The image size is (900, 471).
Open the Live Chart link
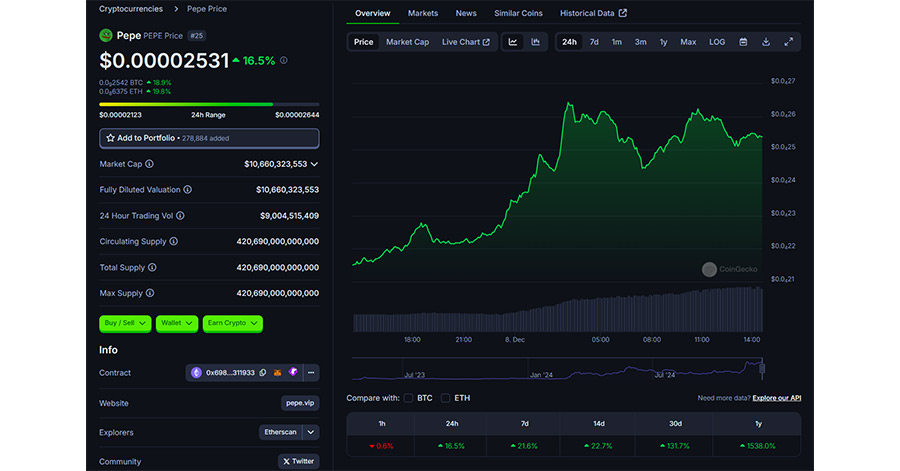click(x=465, y=42)
